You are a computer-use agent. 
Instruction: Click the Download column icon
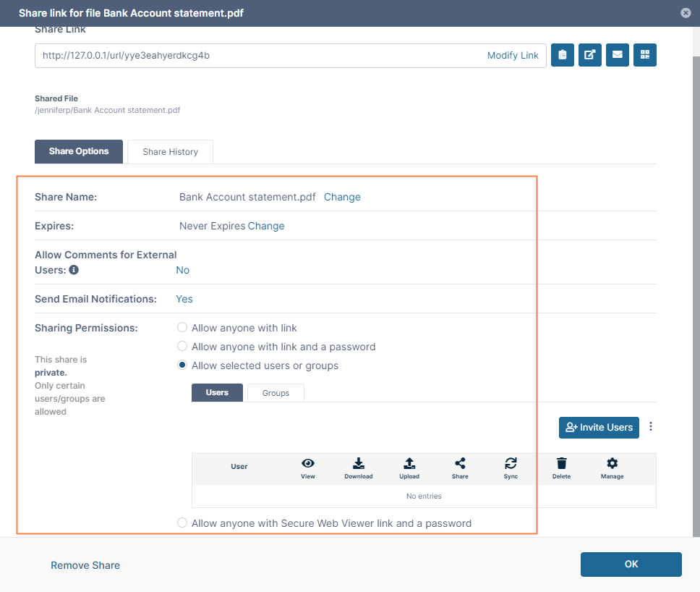coord(359,464)
